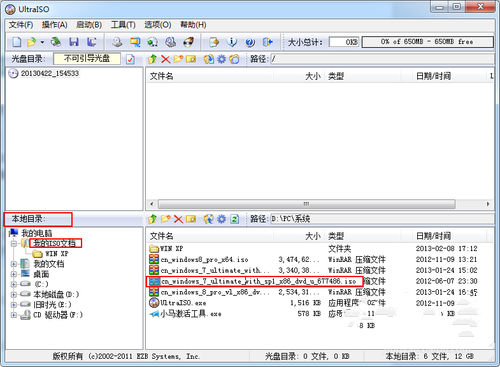Click the horizontal scrollbar right arrow
Viewport: 500px width, 367px height.
tap(488, 204)
